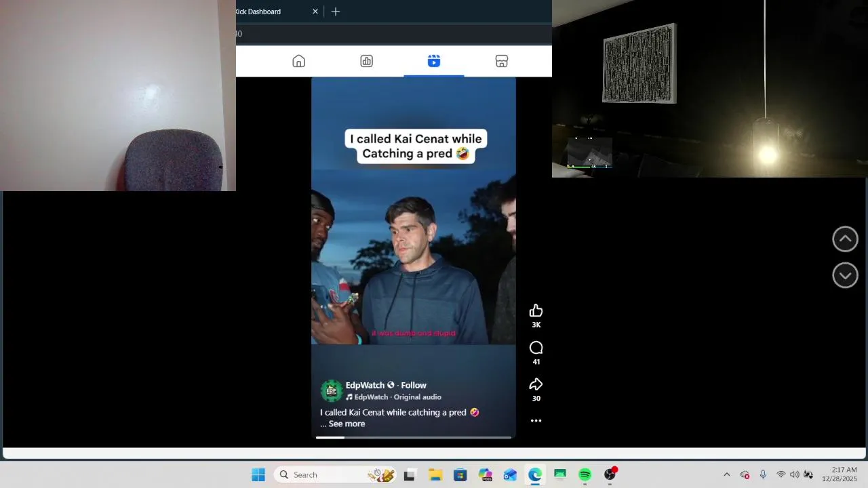The image size is (868, 488).
Task: Share the reel using arrow icon
Action: pos(536,384)
